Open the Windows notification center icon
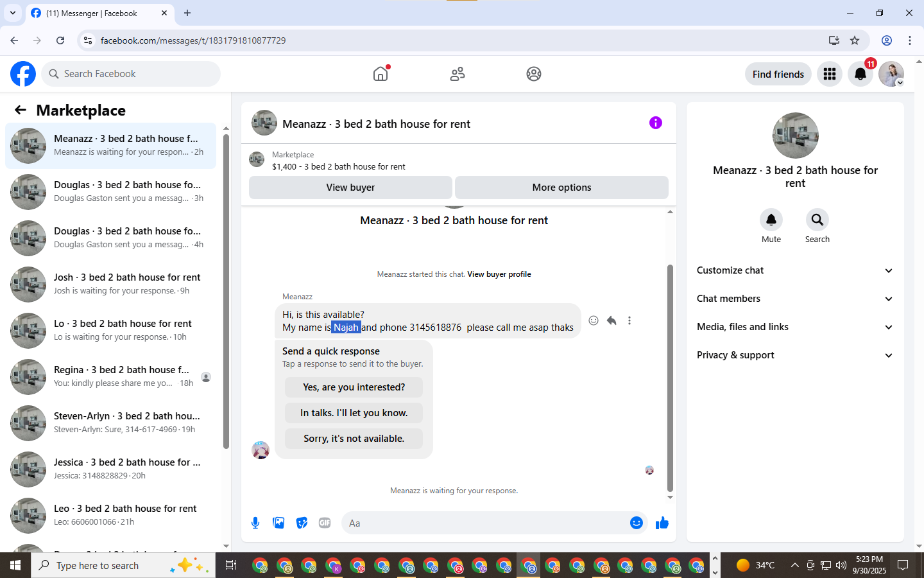The image size is (924, 578). (x=903, y=565)
